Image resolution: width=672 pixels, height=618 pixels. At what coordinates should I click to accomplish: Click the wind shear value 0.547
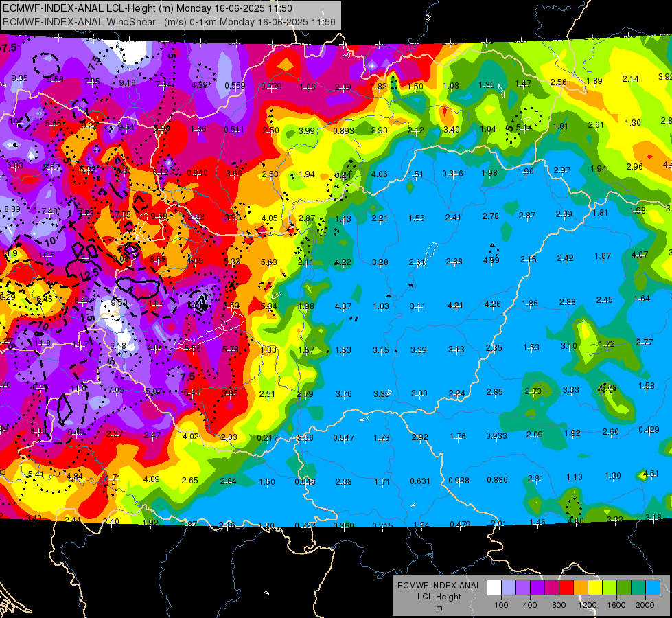click(x=344, y=438)
